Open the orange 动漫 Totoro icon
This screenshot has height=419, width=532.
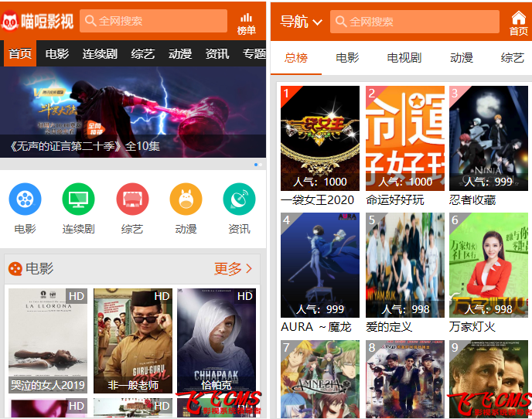click(186, 199)
